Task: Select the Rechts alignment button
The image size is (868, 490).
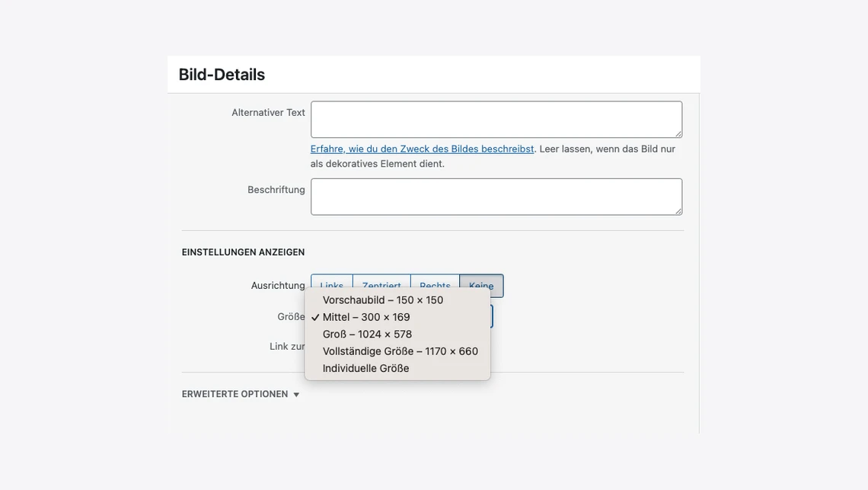Action: pyautogui.click(x=435, y=282)
